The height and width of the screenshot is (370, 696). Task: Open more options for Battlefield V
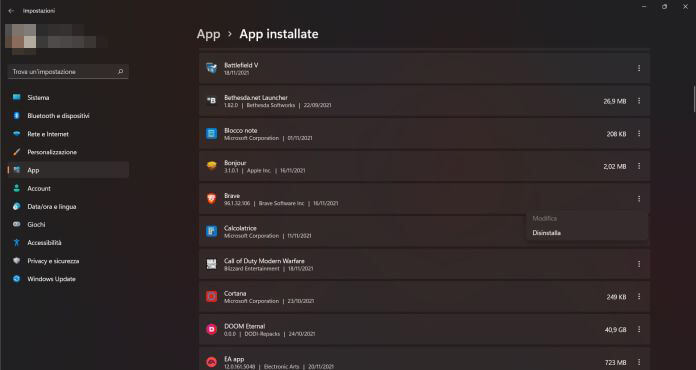click(x=639, y=68)
